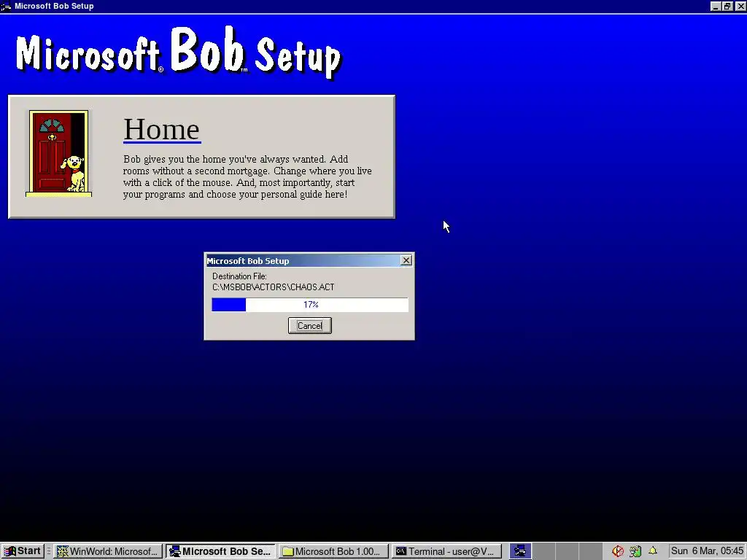Screen dimensions: 747x560
Task: Click the yellow notification bell icon
Action: [x=653, y=551]
